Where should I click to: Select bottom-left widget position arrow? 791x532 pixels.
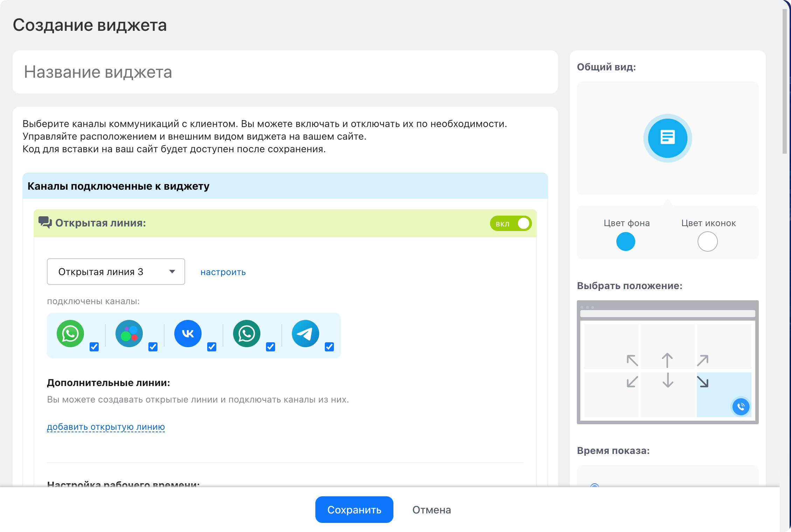(x=632, y=381)
